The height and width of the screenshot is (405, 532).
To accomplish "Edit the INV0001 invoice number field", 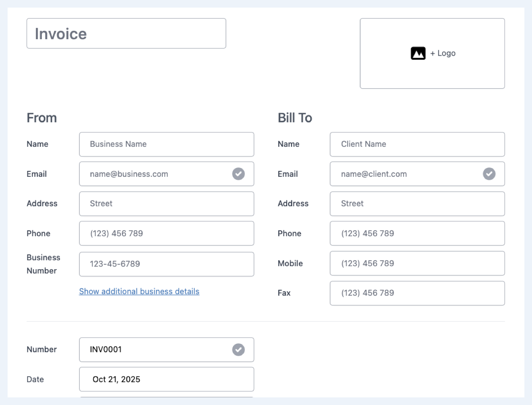I will (x=156, y=350).
